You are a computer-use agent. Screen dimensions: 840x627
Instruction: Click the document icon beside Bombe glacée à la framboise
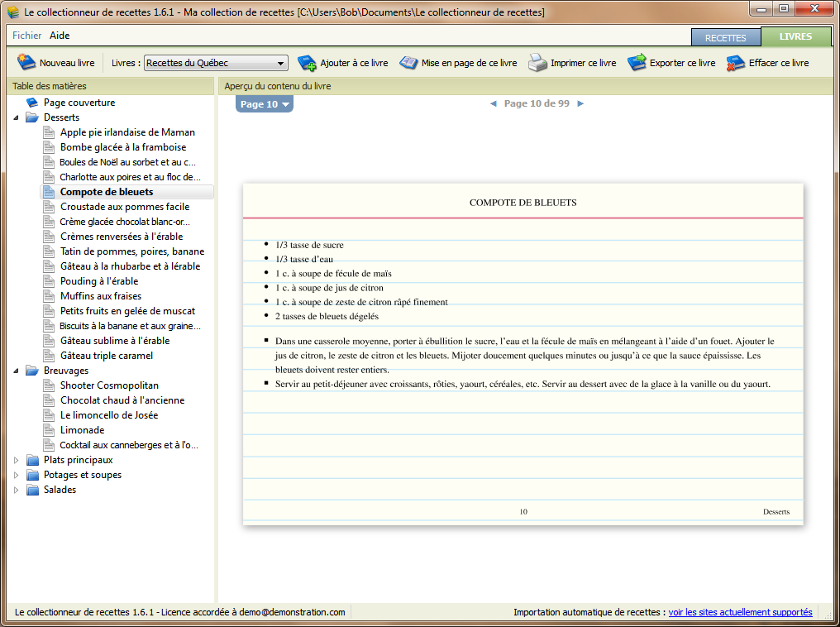pos(49,147)
